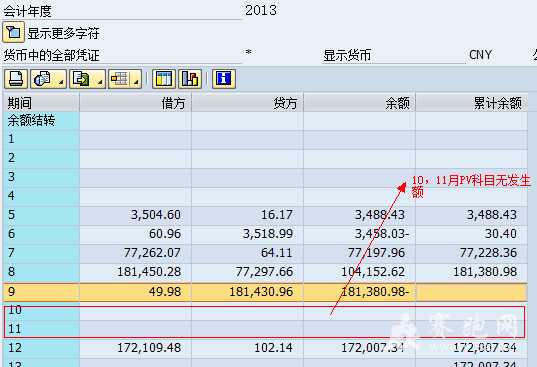537x367 pixels.
Task: Click the 显示货币 value CNY
Action: tap(480, 55)
